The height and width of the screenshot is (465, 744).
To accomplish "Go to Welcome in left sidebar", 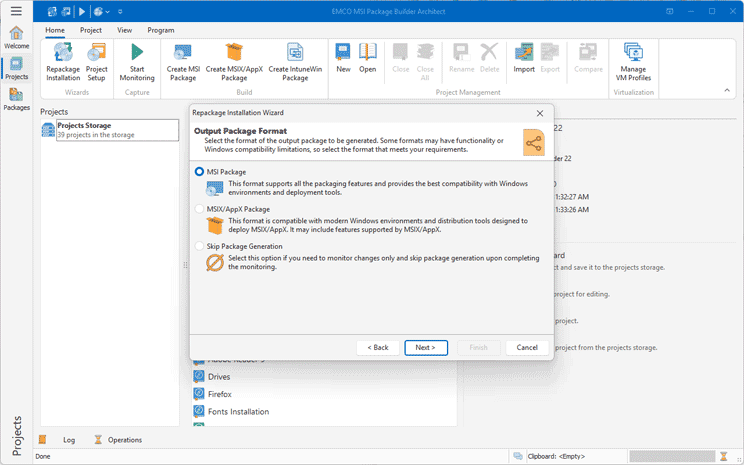I will [16, 37].
